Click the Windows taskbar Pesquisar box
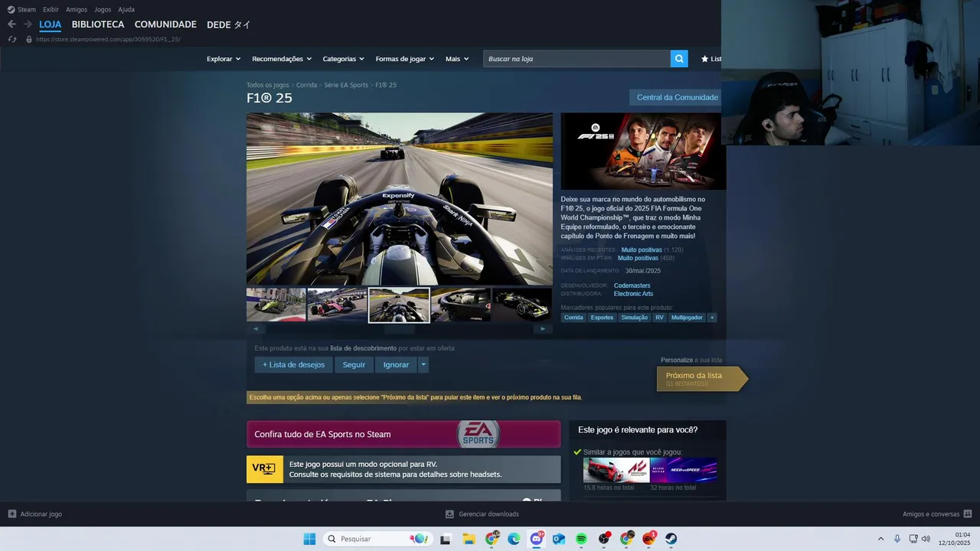This screenshot has height=551, width=980. [377, 539]
